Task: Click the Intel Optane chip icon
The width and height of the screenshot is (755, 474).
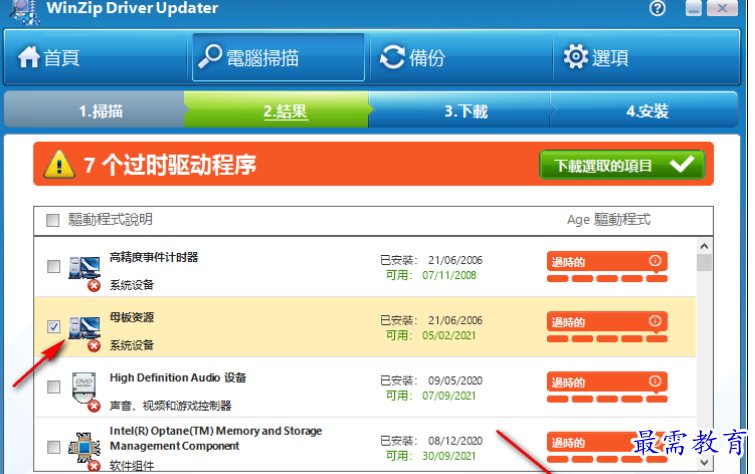Action: (85, 450)
